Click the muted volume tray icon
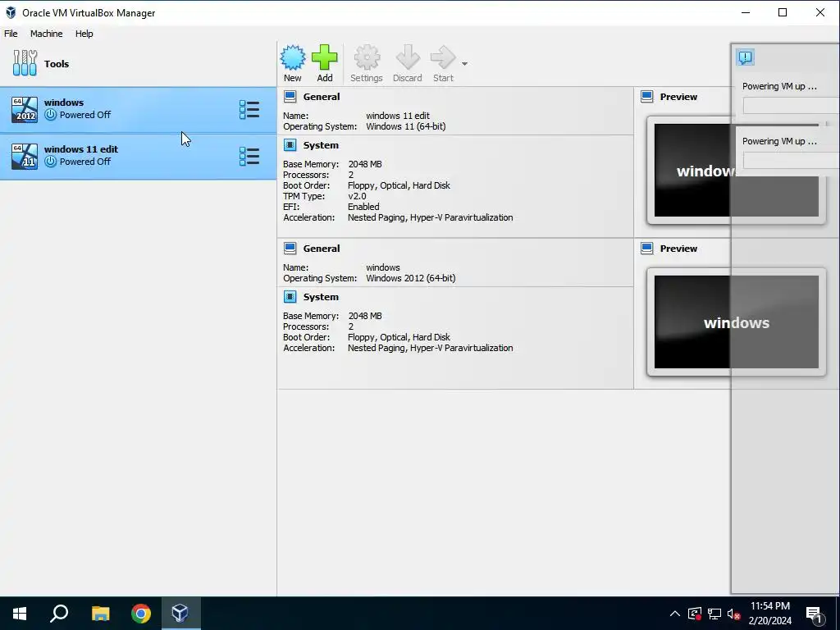This screenshot has height=630, width=840. click(733, 614)
